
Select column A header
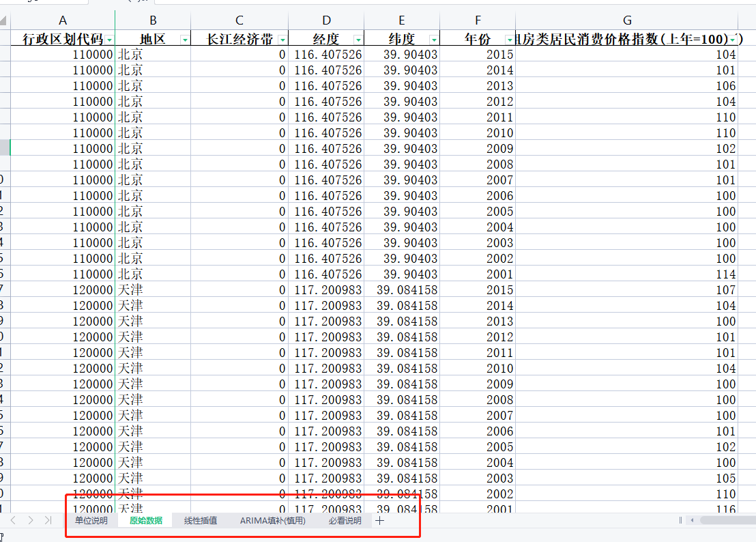pos(63,20)
